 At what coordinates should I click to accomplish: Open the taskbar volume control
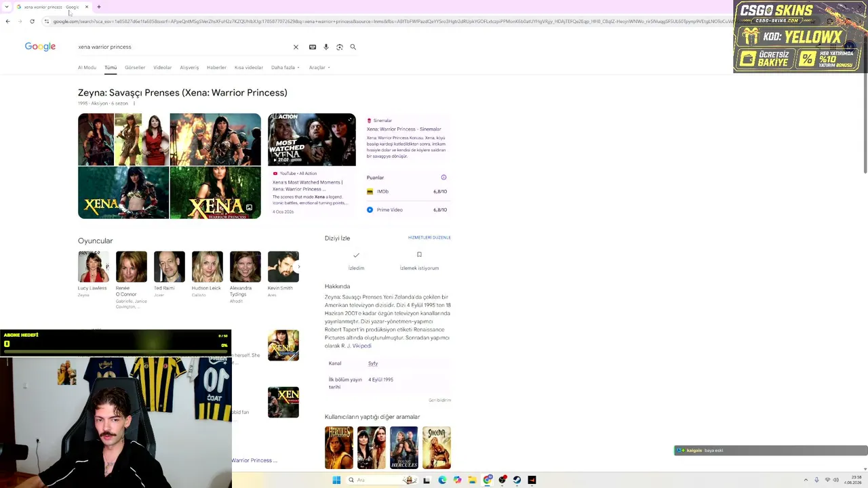tap(836, 480)
